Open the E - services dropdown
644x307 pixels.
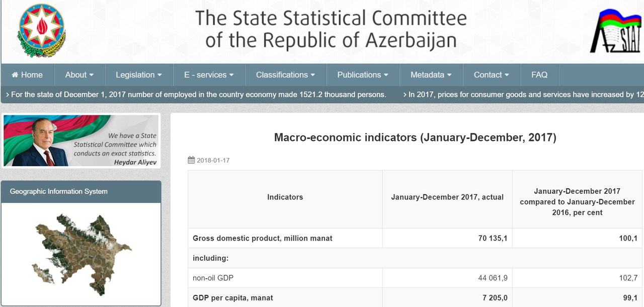[x=209, y=75]
